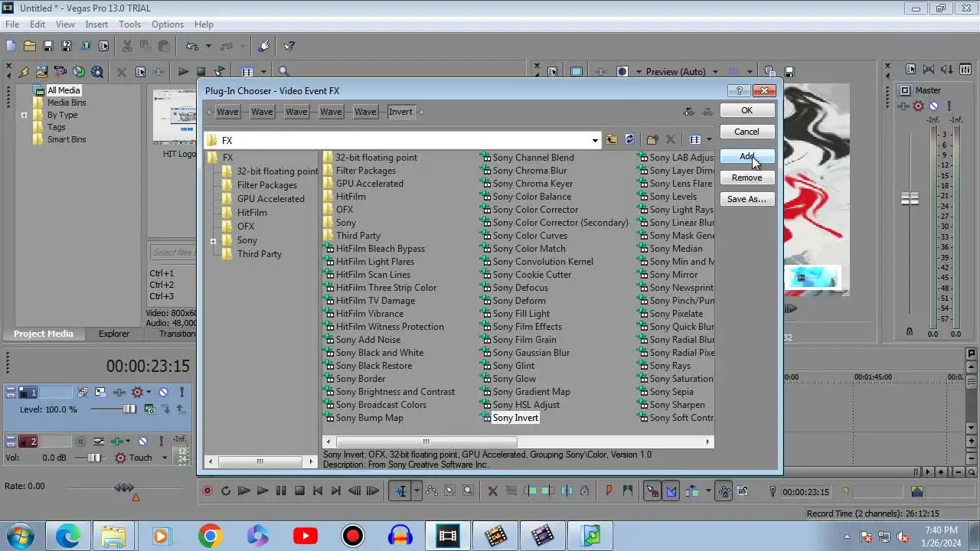Screen dimensions: 980x551
Task: Toggle Solo on video track 1
Action: (x=182, y=393)
